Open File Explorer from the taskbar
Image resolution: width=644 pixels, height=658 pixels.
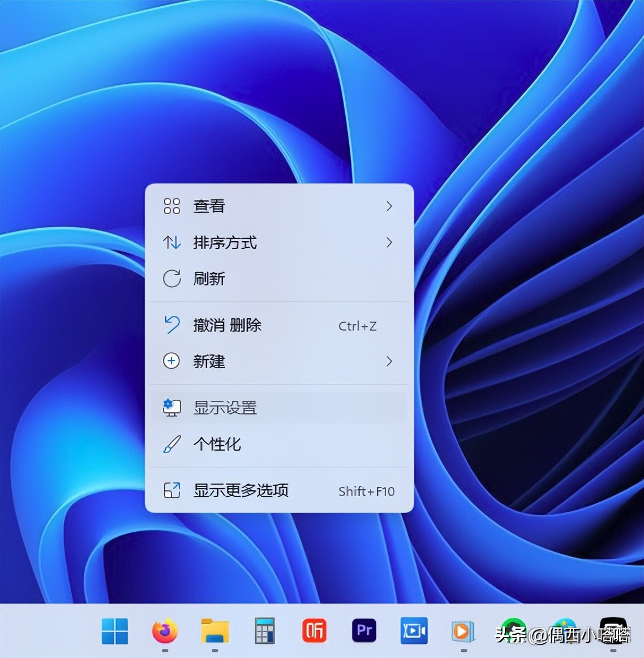pyautogui.click(x=214, y=630)
